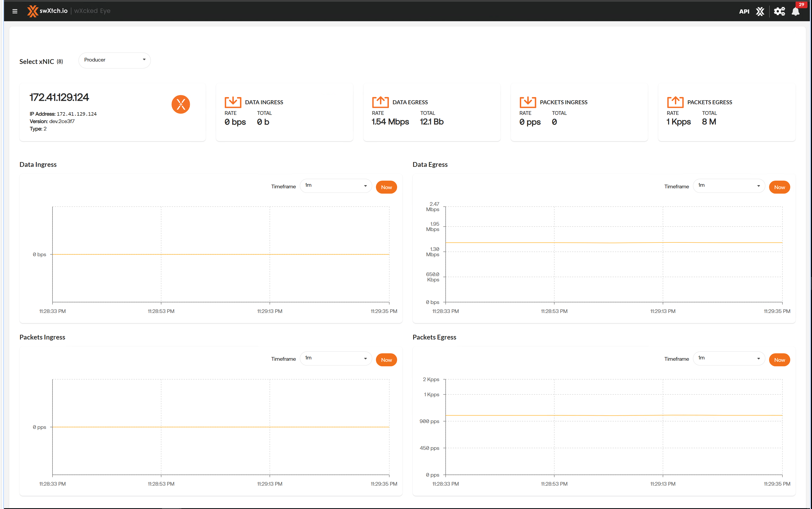Open Packets Ingress timeframe dropdown

point(335,359)
